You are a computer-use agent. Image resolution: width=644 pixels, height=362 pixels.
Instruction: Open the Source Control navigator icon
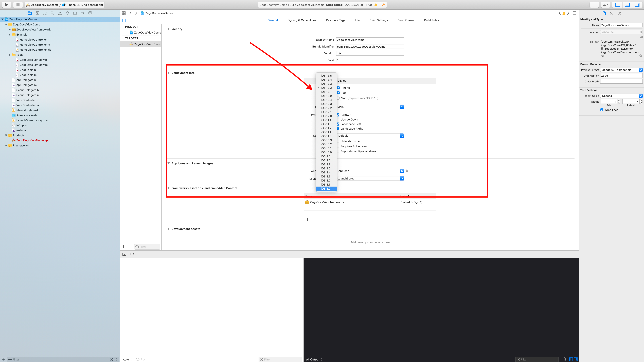pos(37,13)
